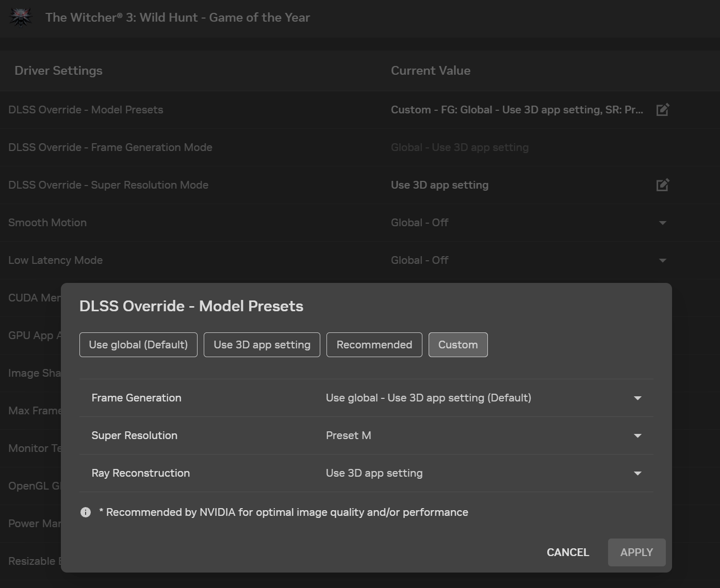The height and width of the screenshot is (588, 720).
Task: Choose the Recommended preset option
Action: (x=374, y=345)
